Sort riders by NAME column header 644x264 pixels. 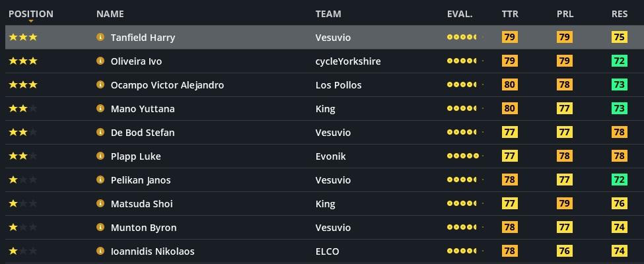(x=110, y=14)
